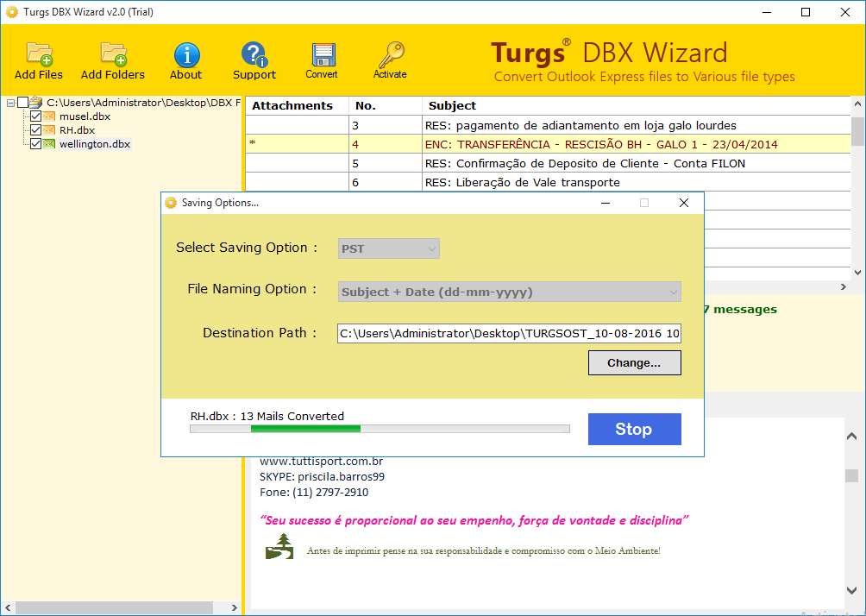The width and height of the screenshot is (866, 616).
Task: Click the conversion progress bar
Action: (380, 429)
